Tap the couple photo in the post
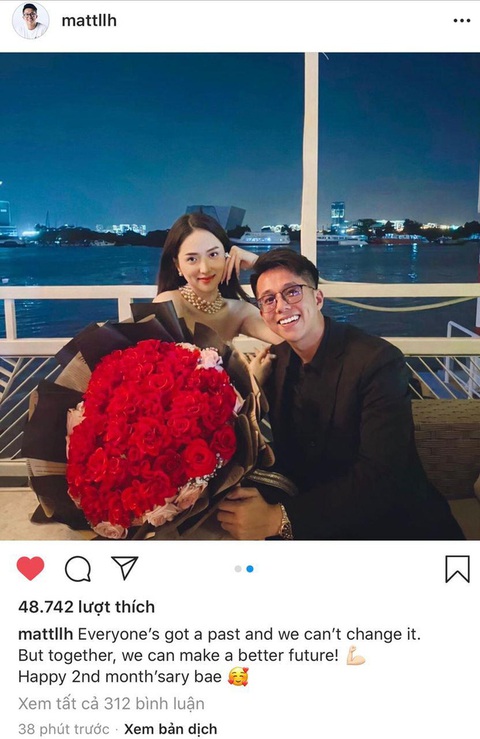480x739 pixels. coord(240,296)
